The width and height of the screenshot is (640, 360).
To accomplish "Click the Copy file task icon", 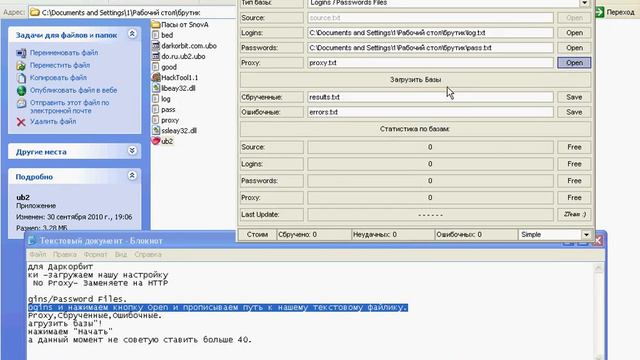I will tap(21, 78).
